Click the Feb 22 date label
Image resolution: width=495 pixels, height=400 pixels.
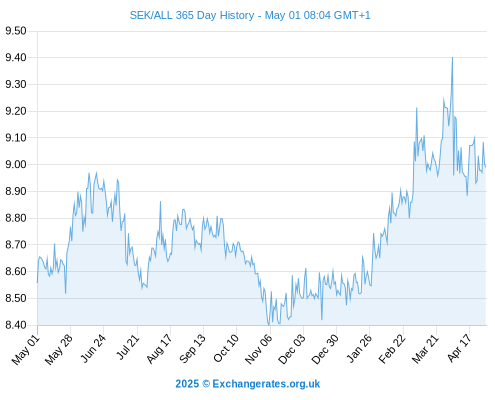tap(392, 349)
